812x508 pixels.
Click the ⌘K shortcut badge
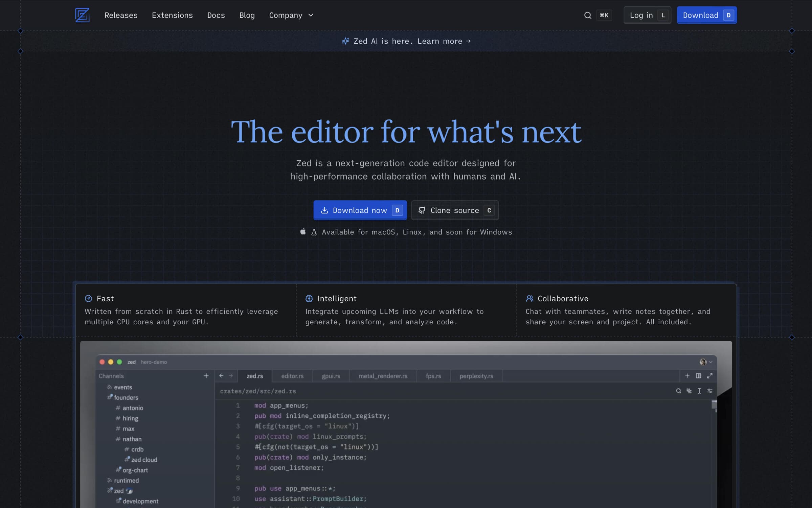pyautogui.click(x=604, y=15)
